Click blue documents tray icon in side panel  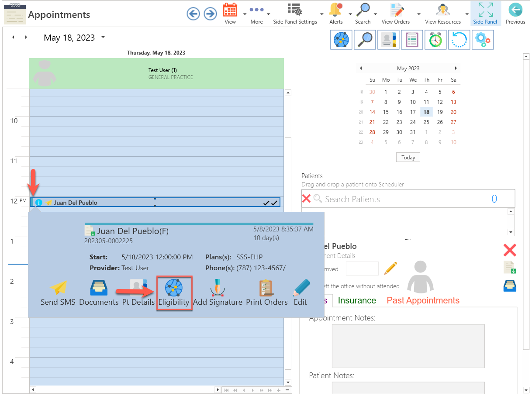point(510,286)
